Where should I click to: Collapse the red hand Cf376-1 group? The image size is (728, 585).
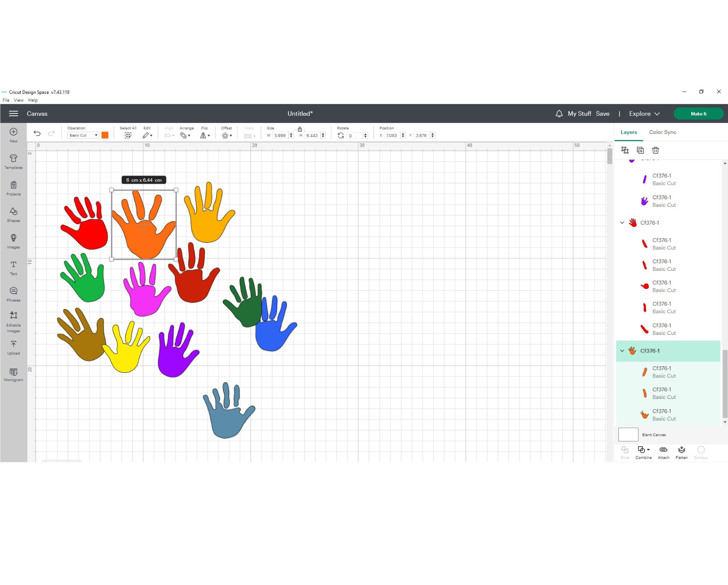coord(622,222)
